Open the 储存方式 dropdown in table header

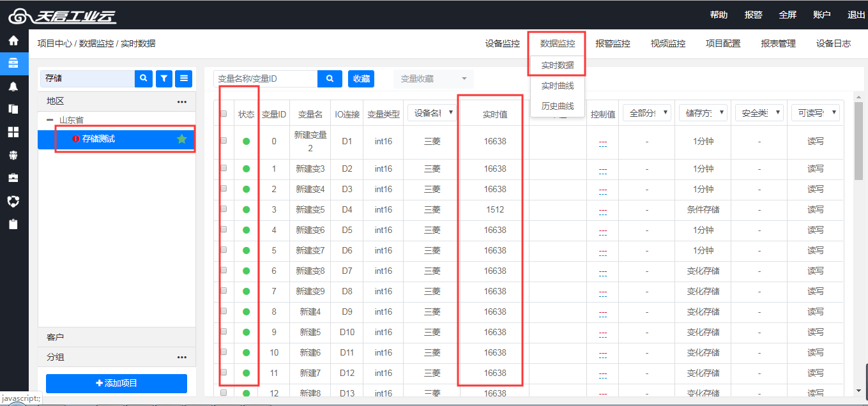[703, 113]
